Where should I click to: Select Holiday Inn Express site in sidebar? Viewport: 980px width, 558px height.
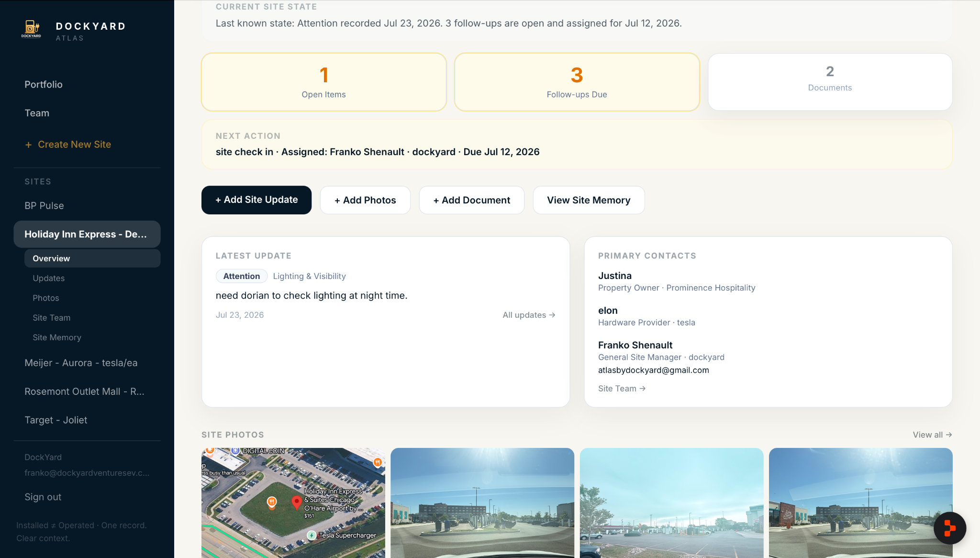[87, 234]
